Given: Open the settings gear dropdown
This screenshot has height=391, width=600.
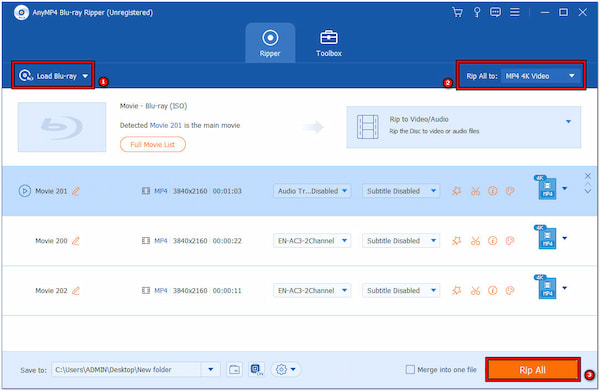Looking at the screenshot, I should [286, 370].
